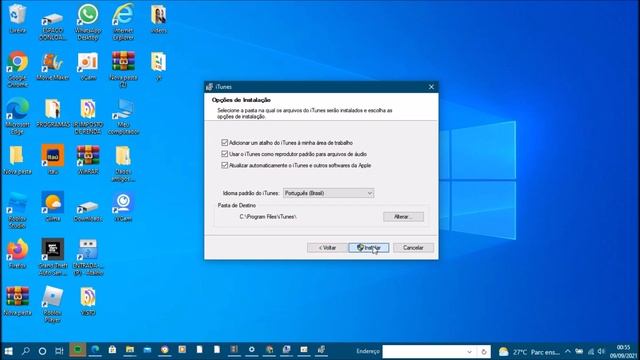Open WinRAR desktop shortcut
640x360 pixels.
[x=88, y=160]
